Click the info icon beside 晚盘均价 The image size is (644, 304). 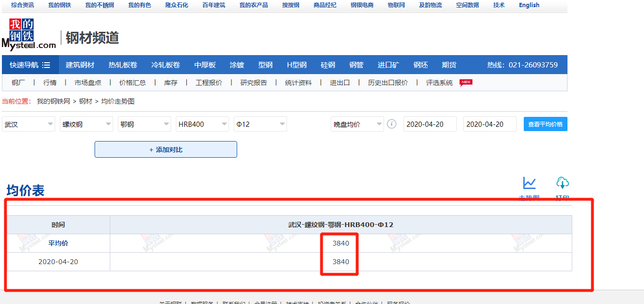pyautogui.click(x=392, y=124)
